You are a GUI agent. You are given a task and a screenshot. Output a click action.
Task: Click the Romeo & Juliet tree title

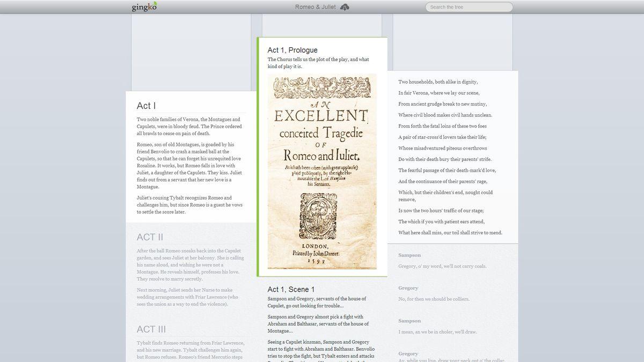(x=315, y=7)
